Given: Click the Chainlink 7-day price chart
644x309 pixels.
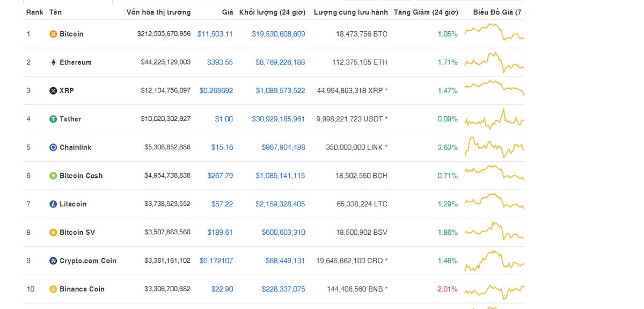Looking at the screenshot, I should tap(494, 147).
